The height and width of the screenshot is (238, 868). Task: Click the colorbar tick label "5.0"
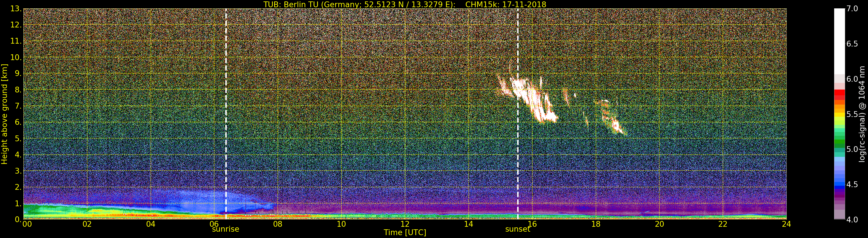point(852,149)
